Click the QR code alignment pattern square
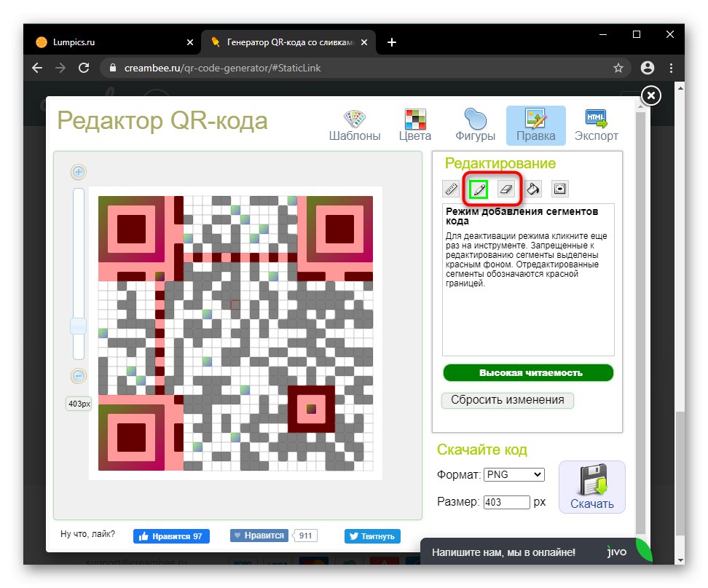The image size is (708, 588). [311, 409]
